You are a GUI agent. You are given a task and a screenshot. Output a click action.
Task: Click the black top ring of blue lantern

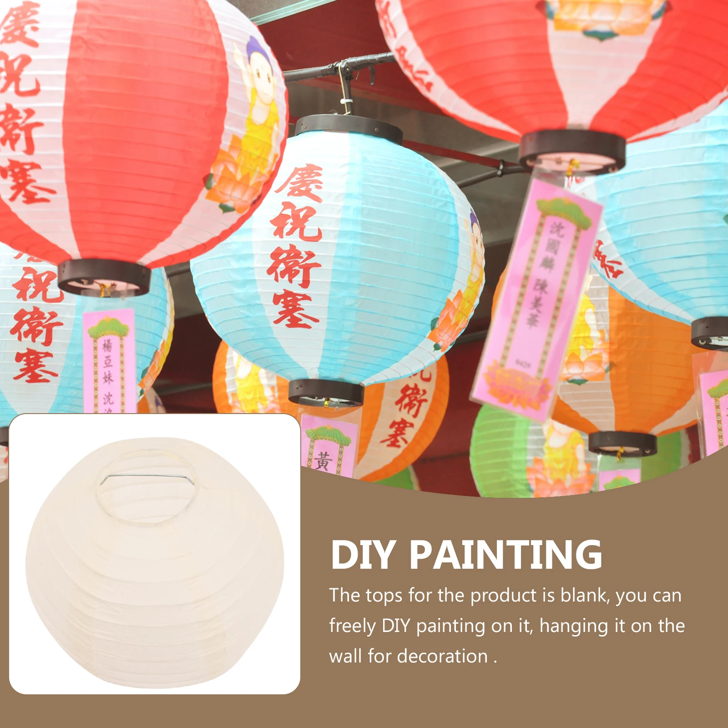pos(349,129)
